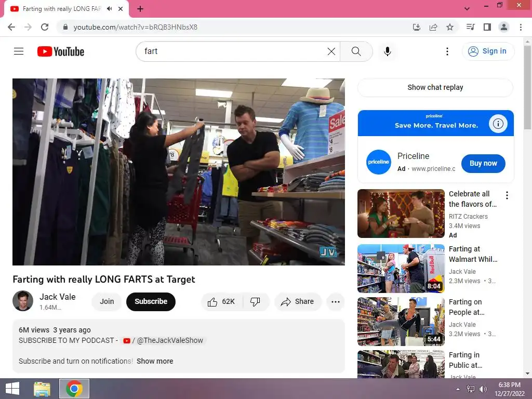
Task: Click Chrome icon in taskbar
Action: point(74,389)
